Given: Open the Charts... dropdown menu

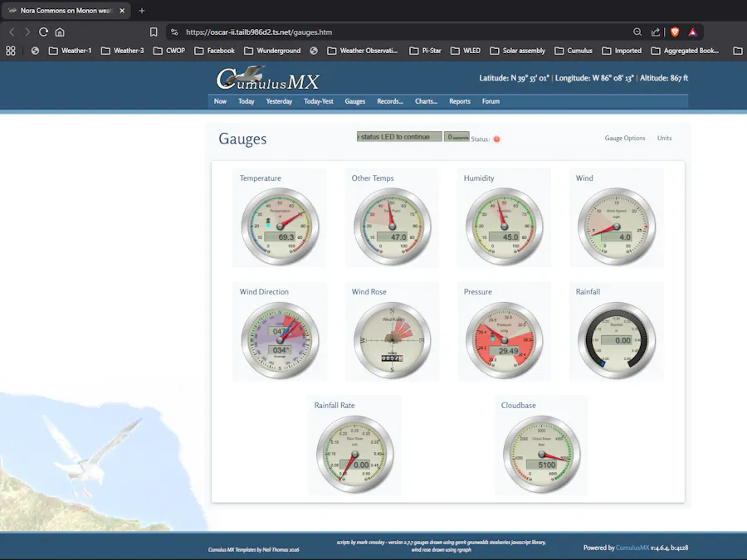Looking at the screenshot, I should click(426, 101).
